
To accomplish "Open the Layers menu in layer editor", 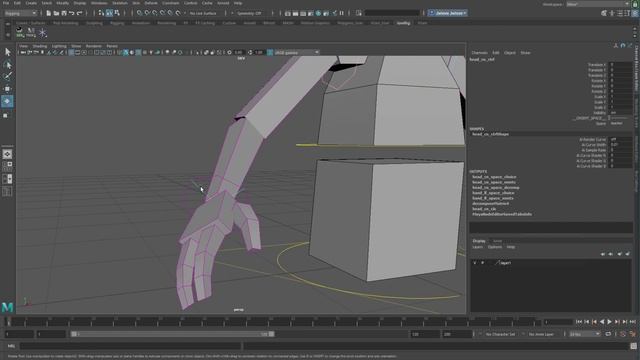I will 477,247.
